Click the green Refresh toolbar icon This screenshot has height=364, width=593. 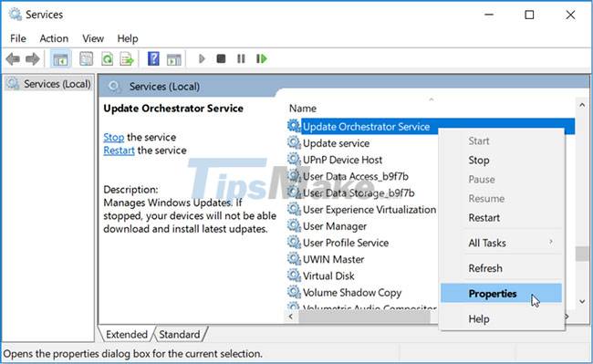[107, 59]
